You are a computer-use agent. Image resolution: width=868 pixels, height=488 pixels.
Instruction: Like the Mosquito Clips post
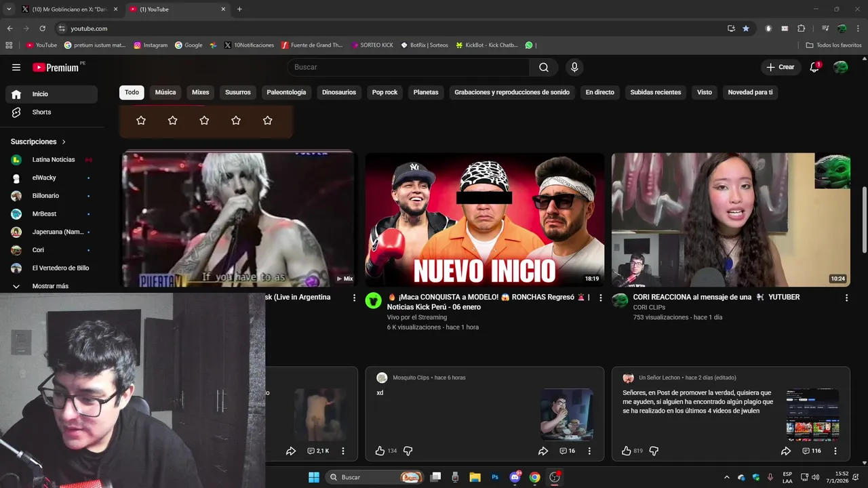[380, 451]
